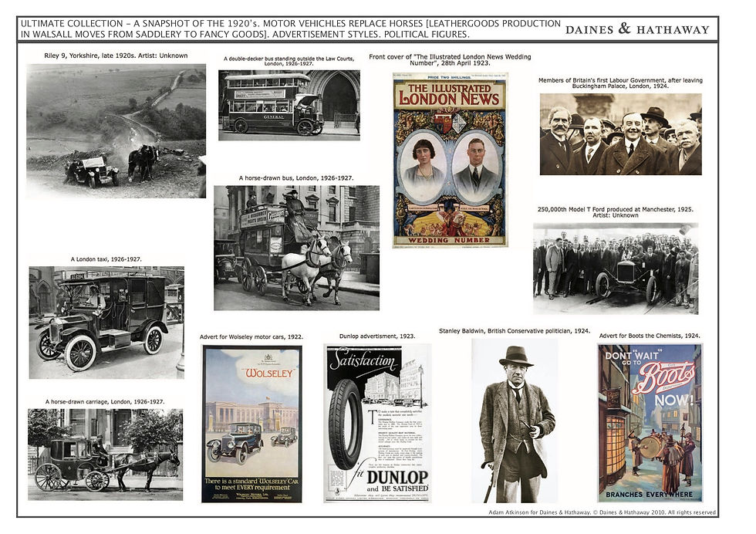
Task: Click caption 'A horse-drawn bus, London, 1926-1927.'
Action: coord(296,178)
